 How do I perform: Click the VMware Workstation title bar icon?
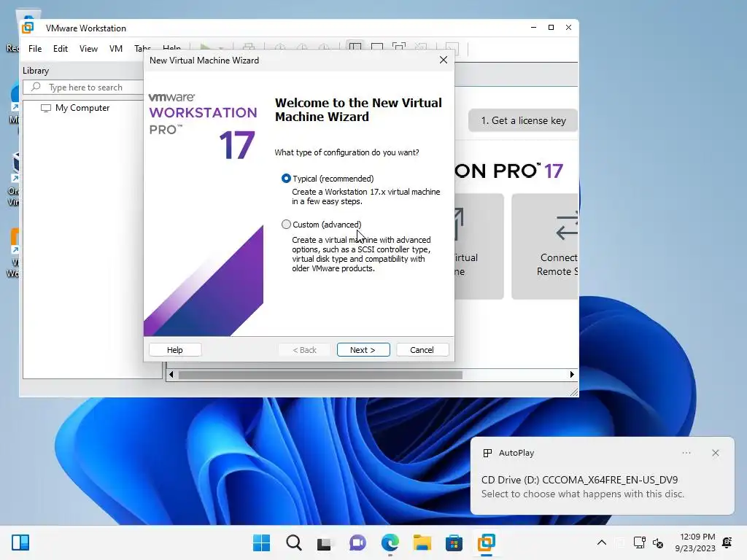(28, 28)
